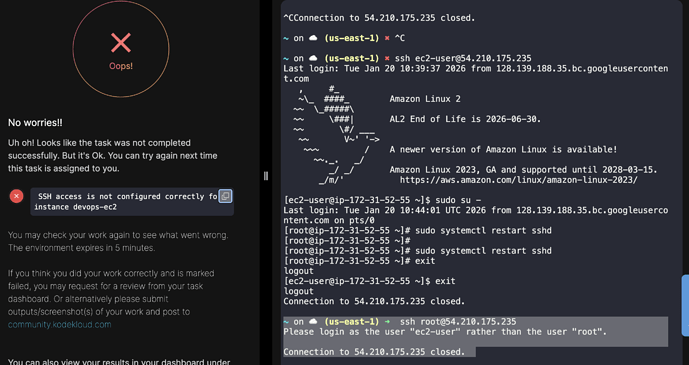
Task: Click the 'SSH access is not configured correctly' message
Action: pyautogui.click(x=126, y=202)
